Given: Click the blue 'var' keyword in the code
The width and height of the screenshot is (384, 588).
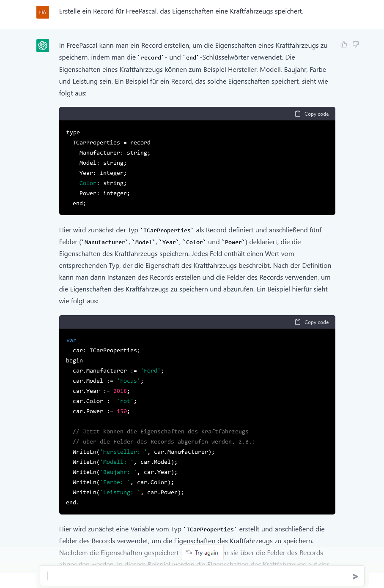Looking at the screenshot, I should (71, 340).
